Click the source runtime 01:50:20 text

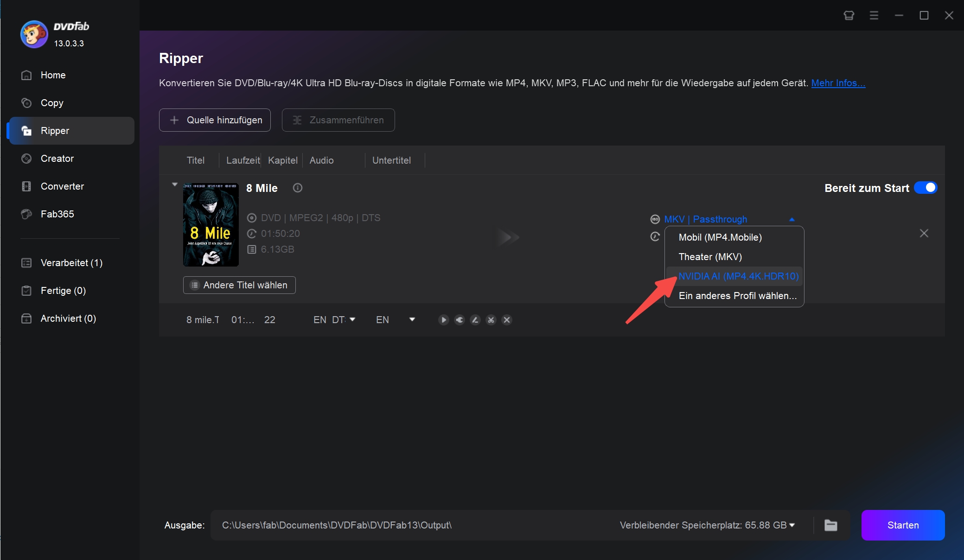coord(280,234)
